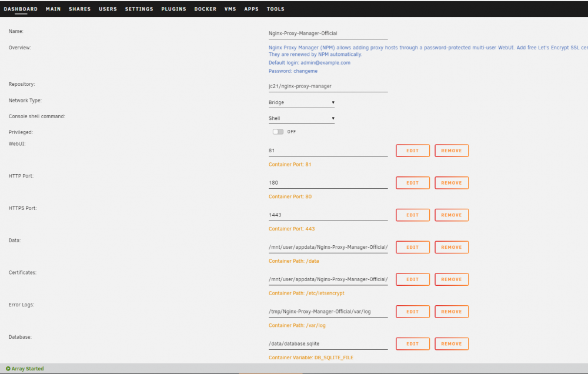The width and height of the screenshot is (588, 374).
Task: Click the container Name input field
Action: click(328, 34)
